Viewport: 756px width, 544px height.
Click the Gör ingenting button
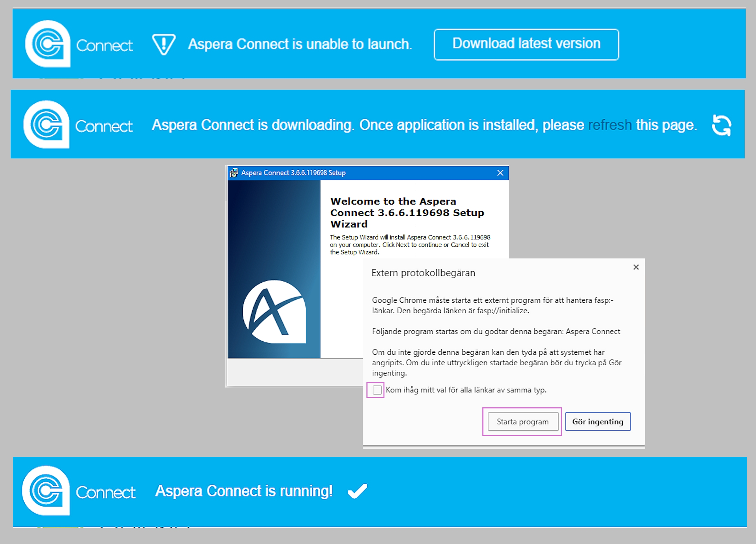598,422
